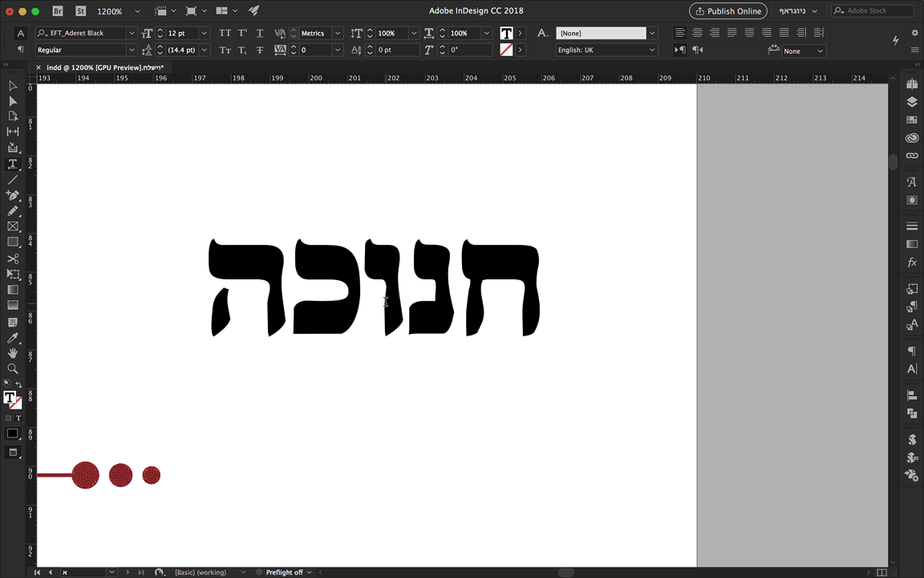Select the Free Transform tool

click(x=12, y=275)
